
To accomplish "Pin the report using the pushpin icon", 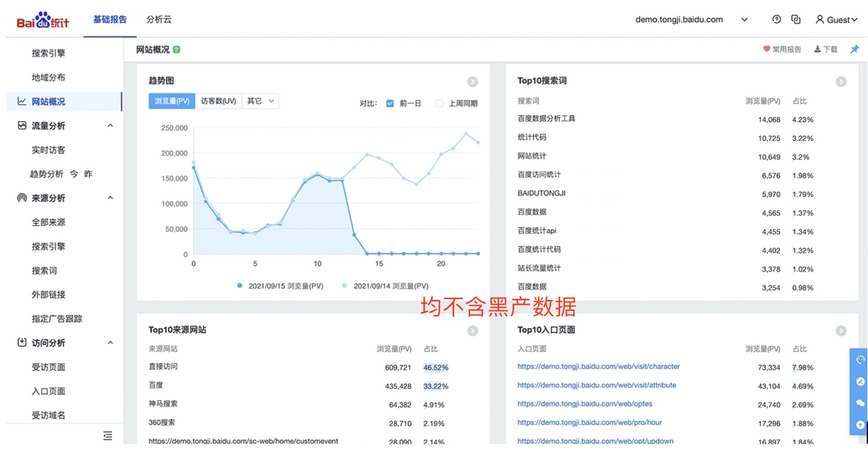I will [x=855, y=50].
